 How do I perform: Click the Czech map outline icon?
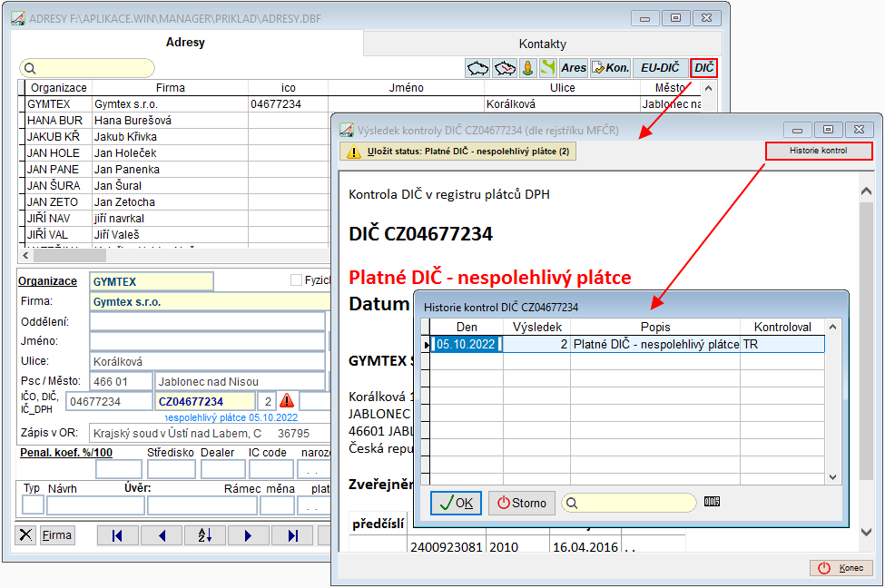[x=477, y=68]
